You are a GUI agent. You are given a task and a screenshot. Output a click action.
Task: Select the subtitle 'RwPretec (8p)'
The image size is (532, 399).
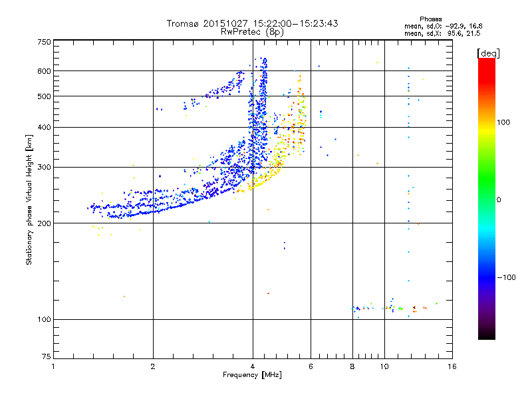252,32
